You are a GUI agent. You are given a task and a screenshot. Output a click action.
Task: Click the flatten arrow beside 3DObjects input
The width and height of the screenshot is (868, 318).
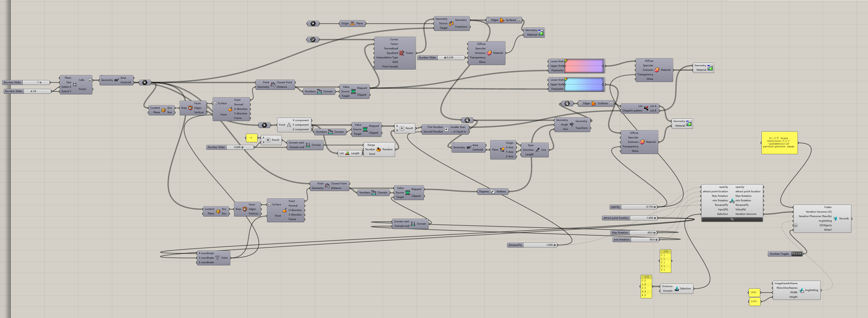pyautogui.click(x=796, y=225)
